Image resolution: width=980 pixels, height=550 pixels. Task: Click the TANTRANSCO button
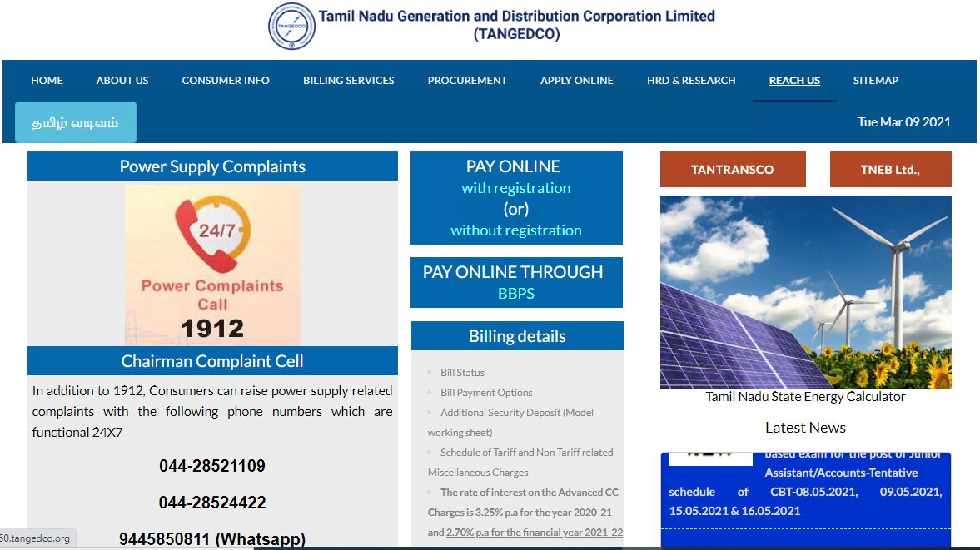pos(732,170)
